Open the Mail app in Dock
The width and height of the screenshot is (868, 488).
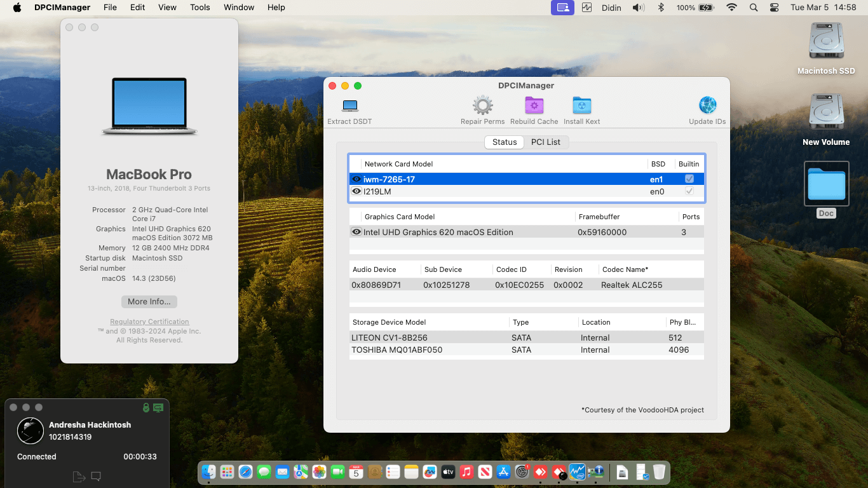(x=282, y=471)
